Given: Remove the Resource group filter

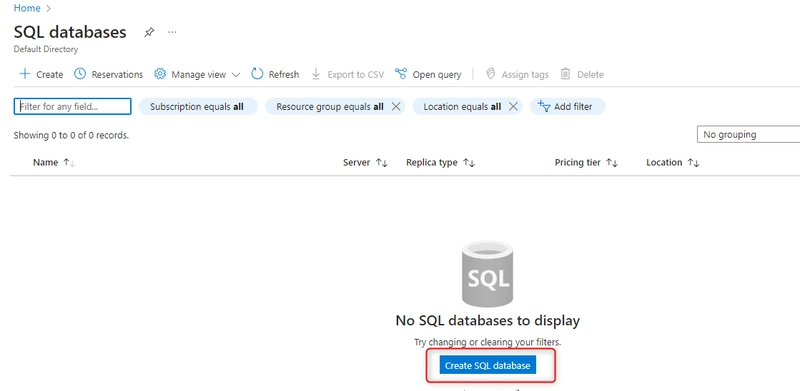Looking at the screenshot, I should 395,107.
